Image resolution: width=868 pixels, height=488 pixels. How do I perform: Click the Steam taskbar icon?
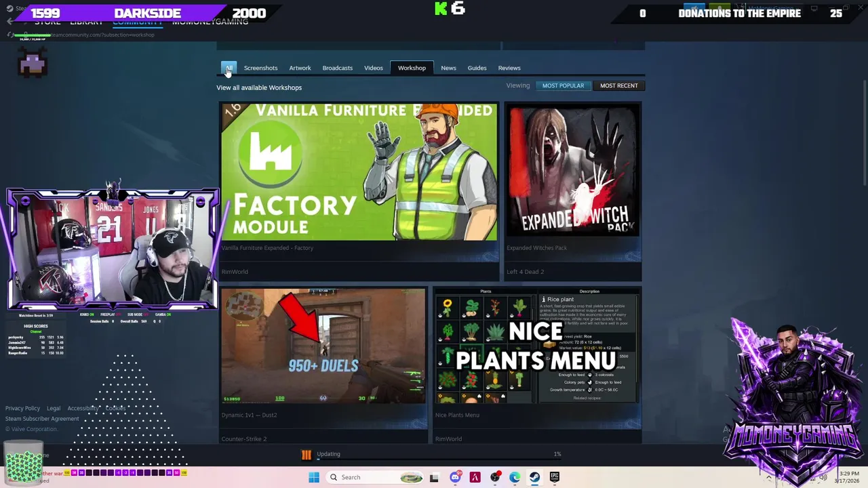coord(534,477)
